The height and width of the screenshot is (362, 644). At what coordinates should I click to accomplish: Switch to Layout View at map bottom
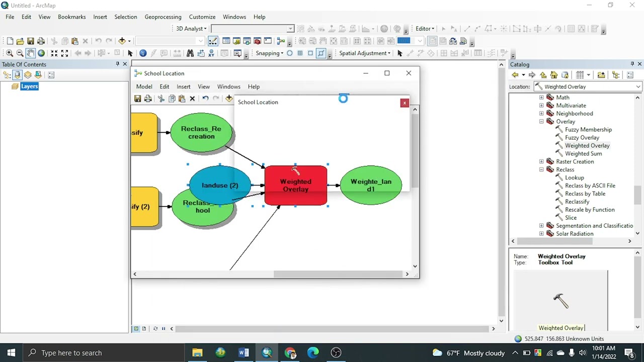[x=144, y=328]
